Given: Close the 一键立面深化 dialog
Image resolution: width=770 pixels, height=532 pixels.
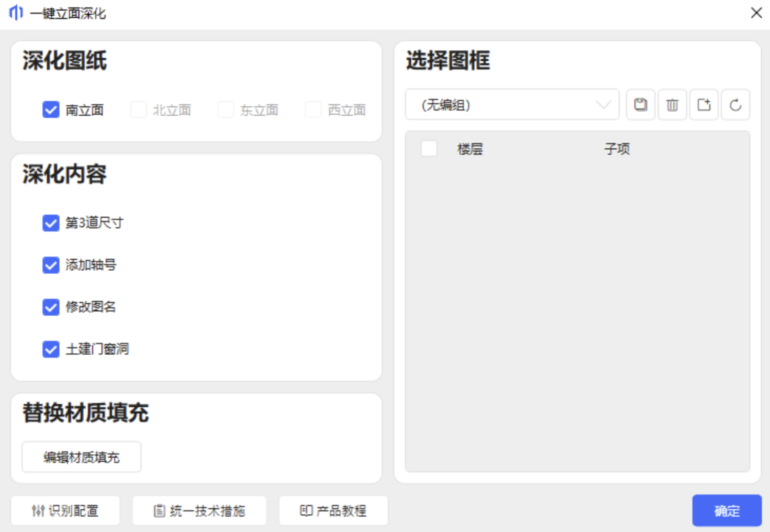Looking at the screenshot, I should tap(756, 13).
